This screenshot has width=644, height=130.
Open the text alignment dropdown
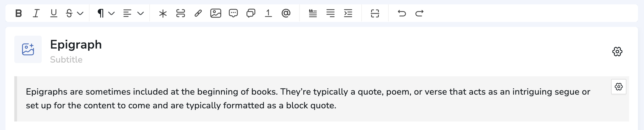click(x=133, y=13)
